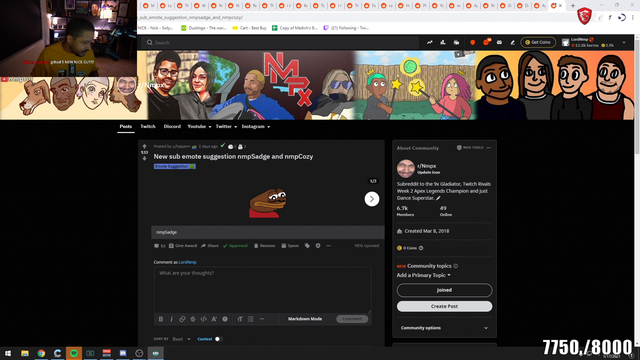Open About Community three-dot menu
This screenshot has height=360, width=640.
click(489, 148)
